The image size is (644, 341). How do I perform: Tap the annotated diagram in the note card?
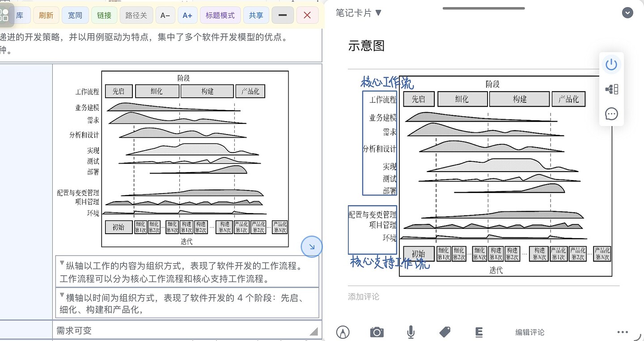point(480,176)
